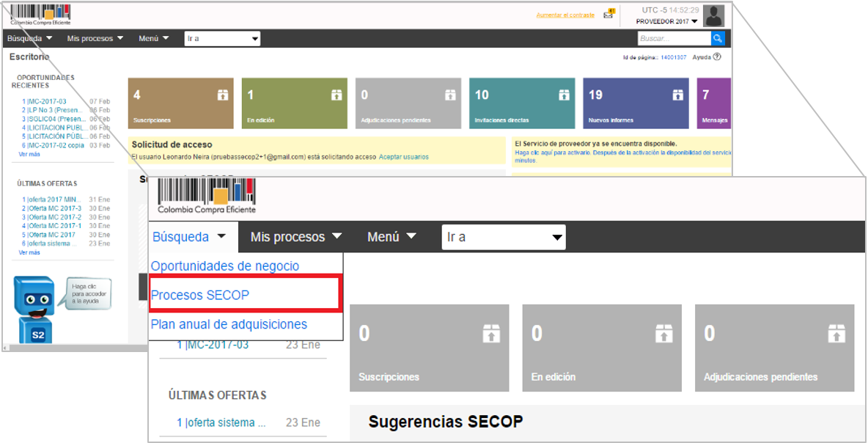Viewport: 868px width, 443px height.
Task: Open the teal Invitaciones directas tile
Action: tap(522, 103)
